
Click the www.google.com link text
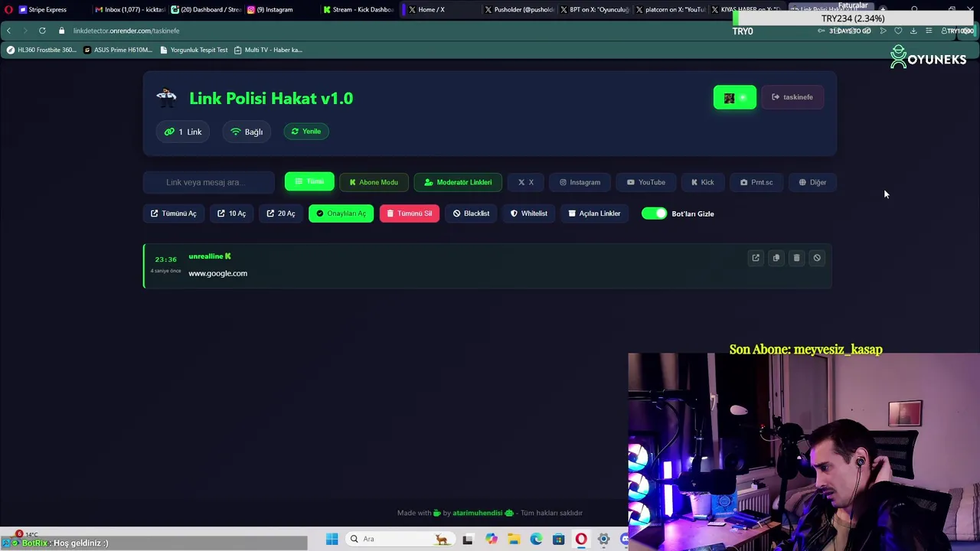click(218, 273)
